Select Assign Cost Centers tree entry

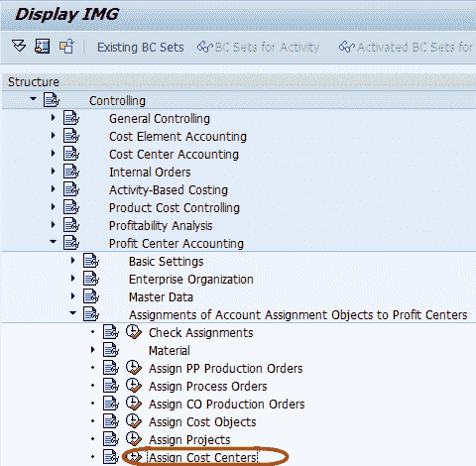[x=202, y=458]
